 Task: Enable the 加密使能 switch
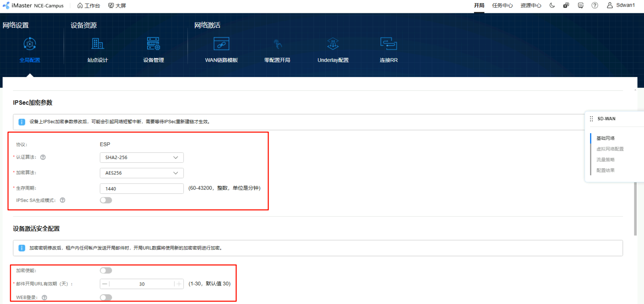pyautogui.click(x=106, y=271)
